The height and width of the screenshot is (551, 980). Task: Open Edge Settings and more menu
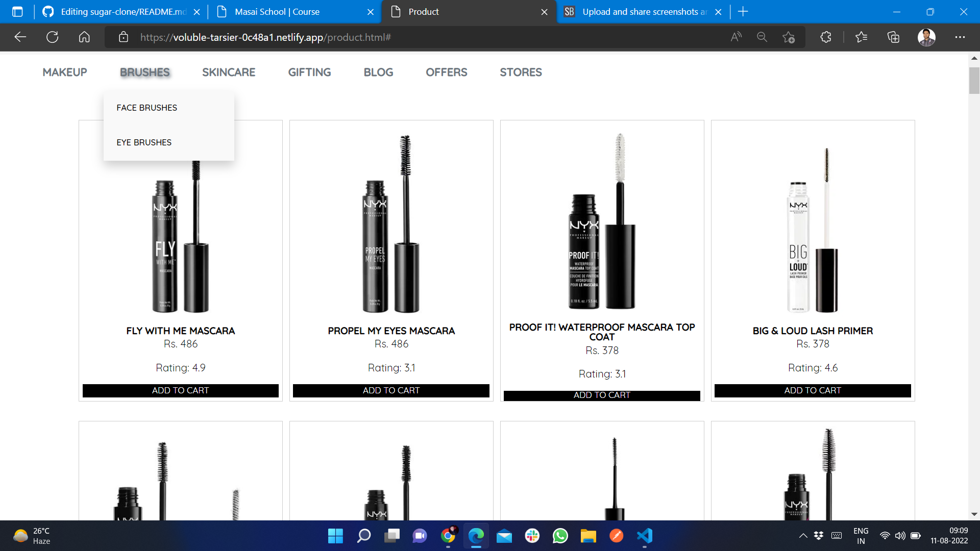click(x=960, y=37)
